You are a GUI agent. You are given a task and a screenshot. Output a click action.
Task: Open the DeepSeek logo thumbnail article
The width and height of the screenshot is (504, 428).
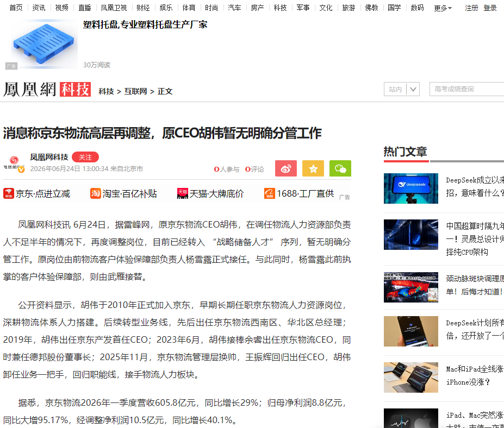[411, 188]
